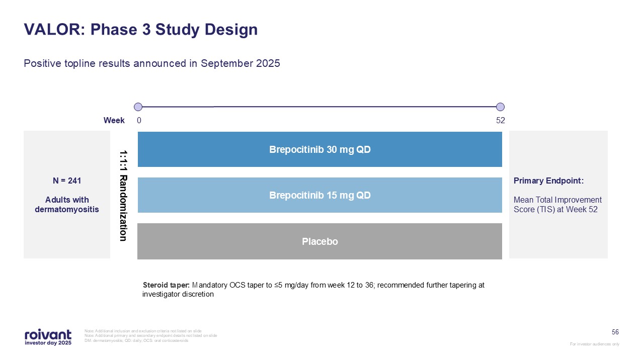Click the Adults with dermatomyositis label

tap(66, 205)
